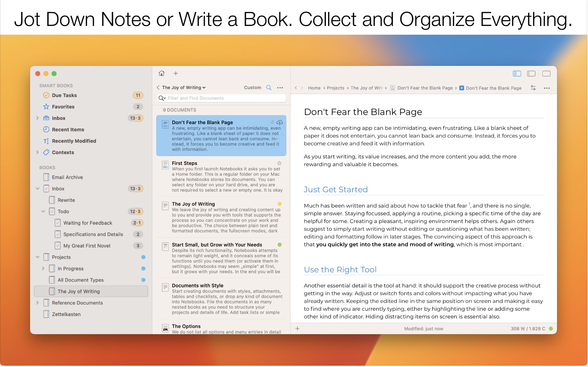Click the swap arrows icon in editor header
The image size is (588, 367).
(x=533, y=88)
